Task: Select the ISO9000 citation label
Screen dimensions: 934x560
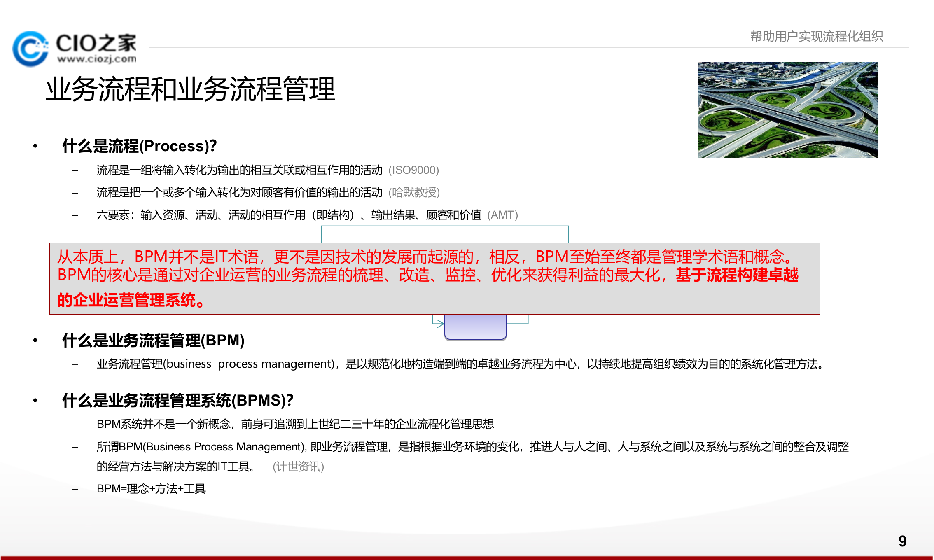Action: [x=415, y=170]
